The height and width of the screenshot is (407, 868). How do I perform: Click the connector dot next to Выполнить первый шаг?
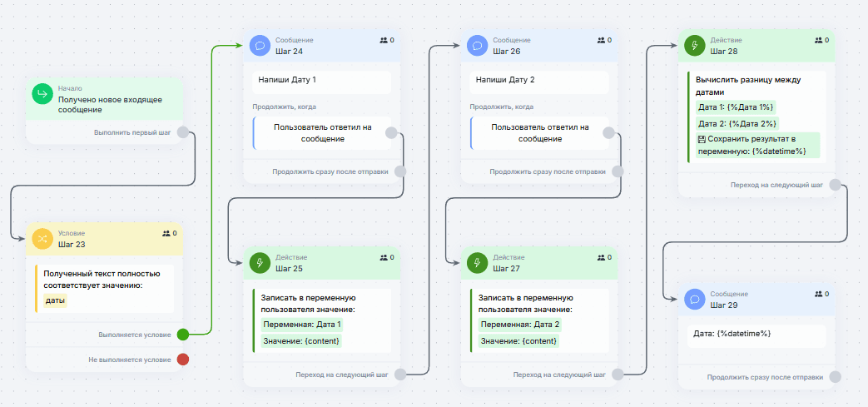click(x=183, y=132)
